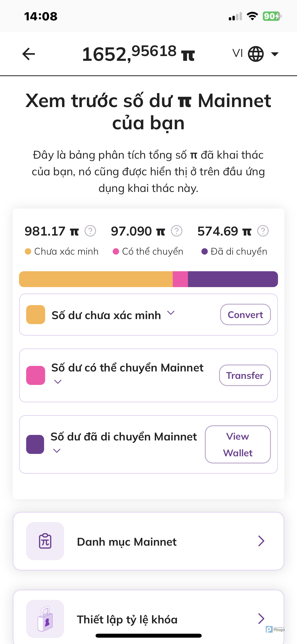
Task: Expand Số dư đã di chuyển Mainnet details
Action: coord(57,450)
